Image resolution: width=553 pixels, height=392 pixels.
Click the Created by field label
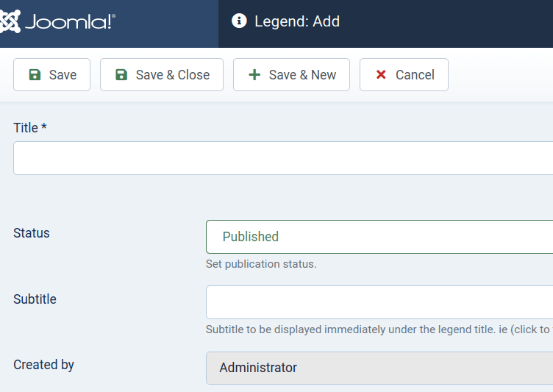click(x=43, y=365)
